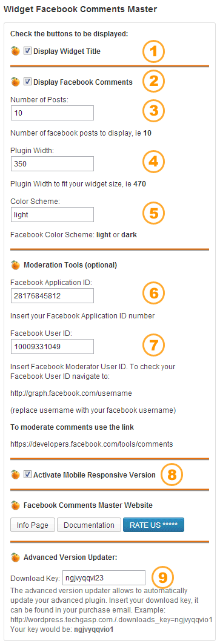Click the circled number 9 marker
The image size is (220, 644).
[163, 578]
